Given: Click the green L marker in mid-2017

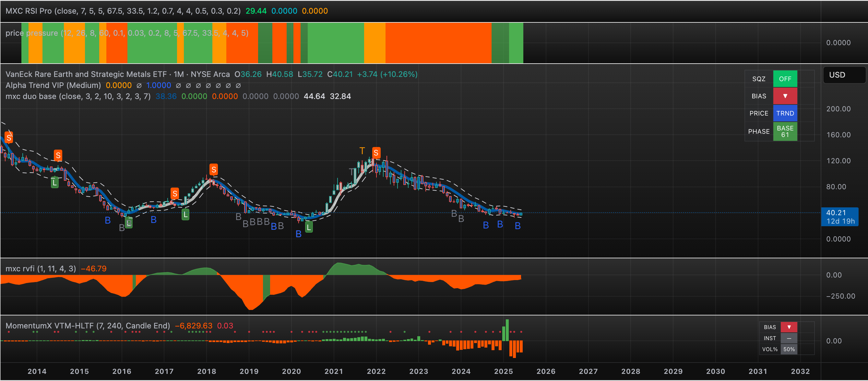Looking at the screenshot, I should point(185,215).
